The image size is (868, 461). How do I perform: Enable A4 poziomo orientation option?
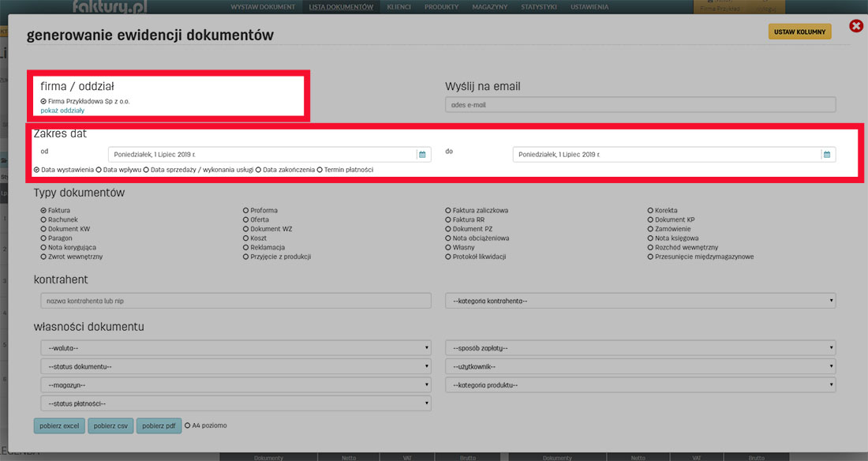[x=188, y=425]
